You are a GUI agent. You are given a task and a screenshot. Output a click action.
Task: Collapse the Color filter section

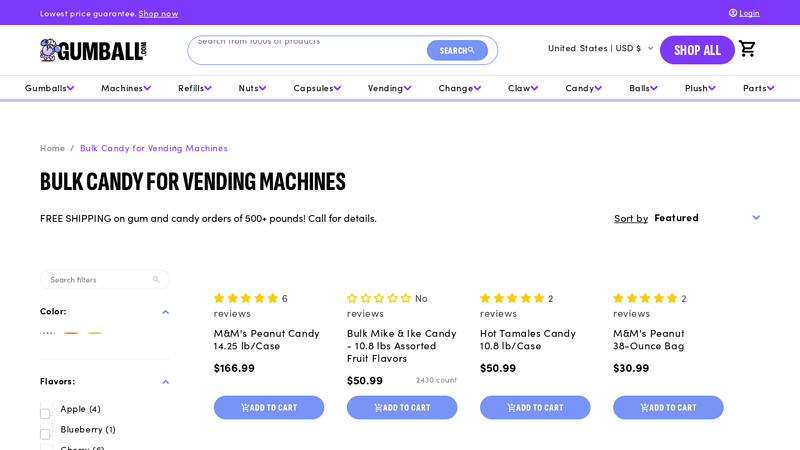(x=165, y=311)
